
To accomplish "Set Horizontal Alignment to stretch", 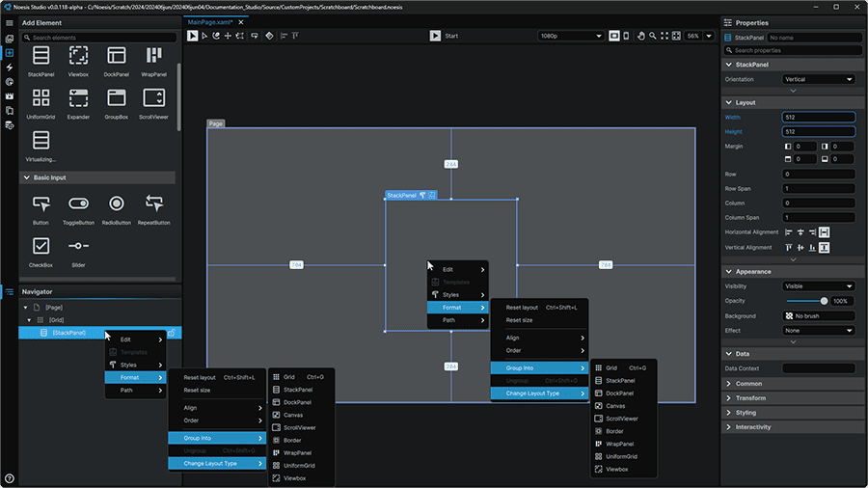I will pyautogui.click(x=825, y=232).
